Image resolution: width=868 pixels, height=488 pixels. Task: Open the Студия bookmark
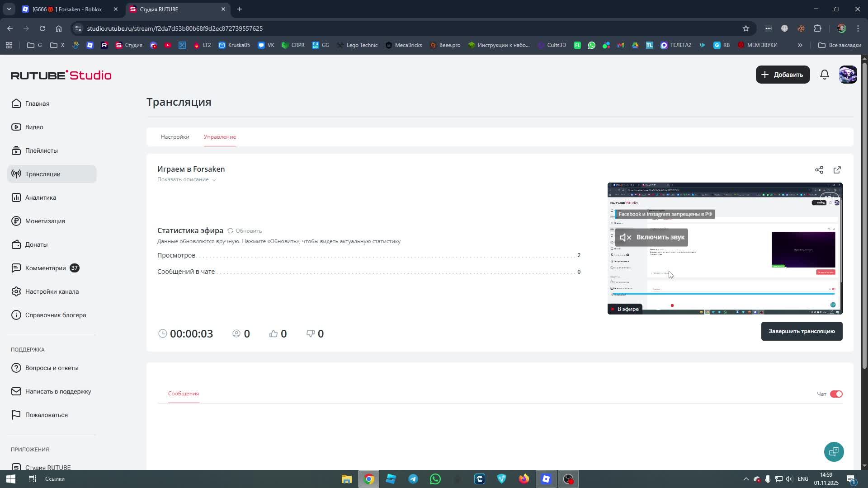click(x=129, y=45)
